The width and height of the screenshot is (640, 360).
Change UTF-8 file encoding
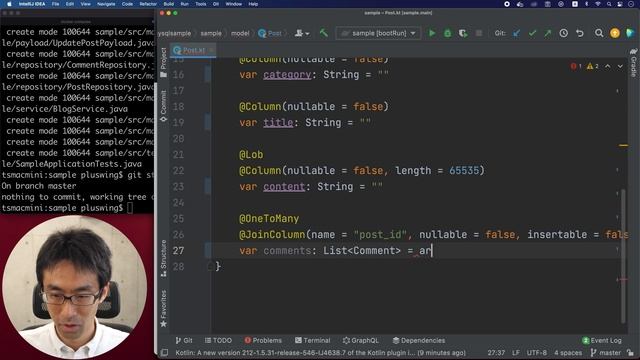[536, 353]
